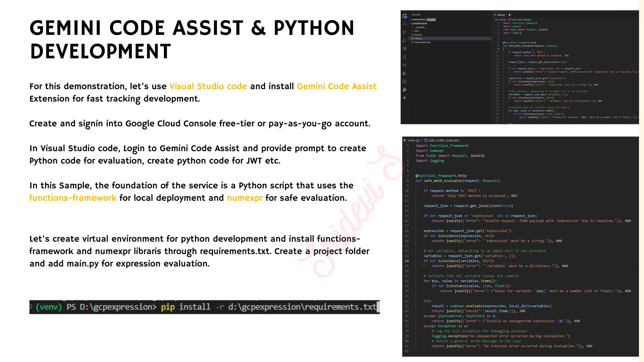Click 'import logging' line in large editor
This screenshot has height=362, width=644.
430,161
